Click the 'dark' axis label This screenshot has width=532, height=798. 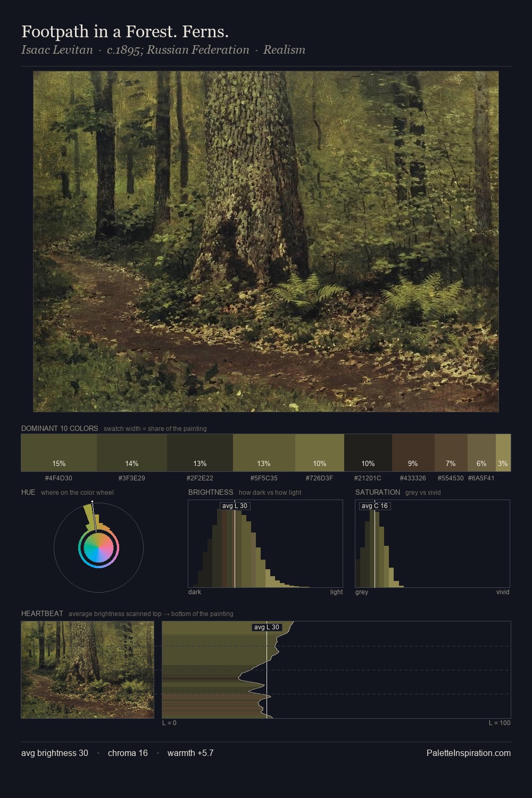coord(195,592)
